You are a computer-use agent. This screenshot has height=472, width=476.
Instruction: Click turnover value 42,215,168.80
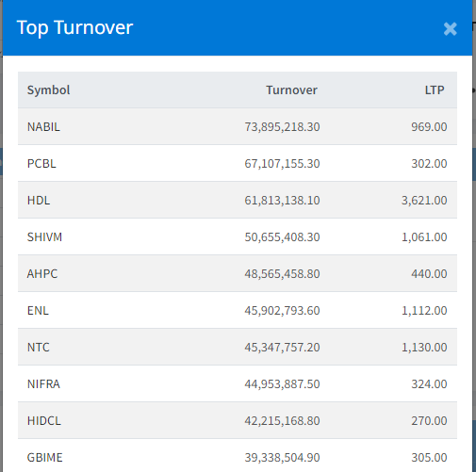pos(282,421)
